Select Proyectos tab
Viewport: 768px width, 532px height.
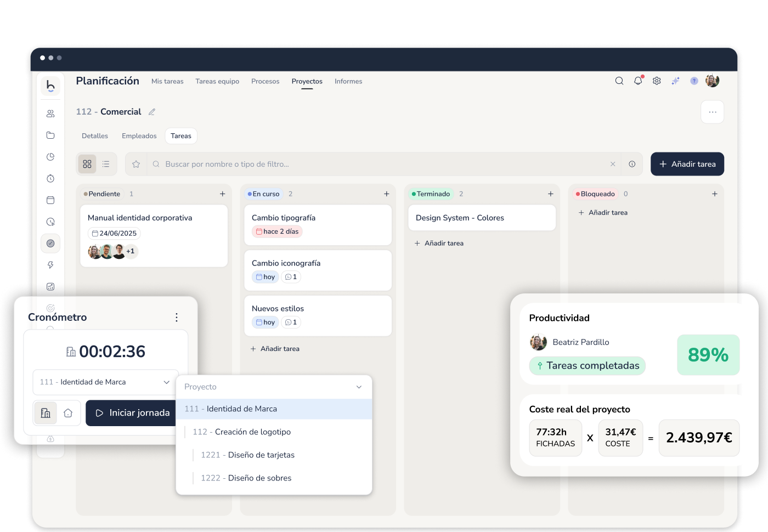[x=307, y=81]
